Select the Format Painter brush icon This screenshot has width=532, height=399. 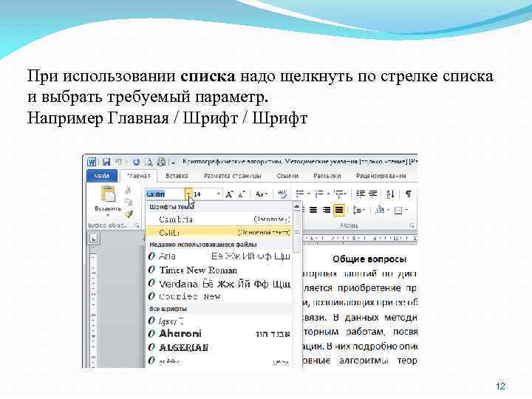point(129,214)
